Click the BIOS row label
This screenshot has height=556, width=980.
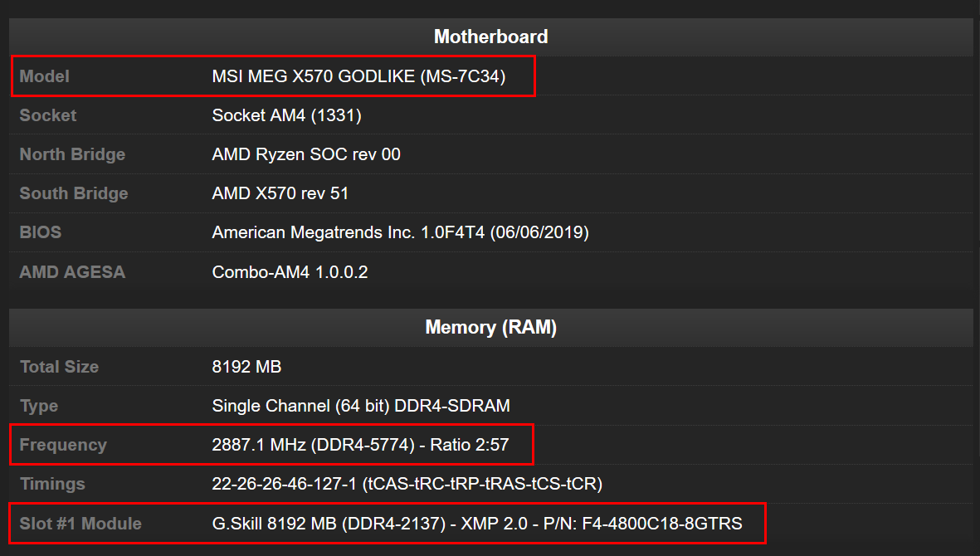tap(41, 232)
